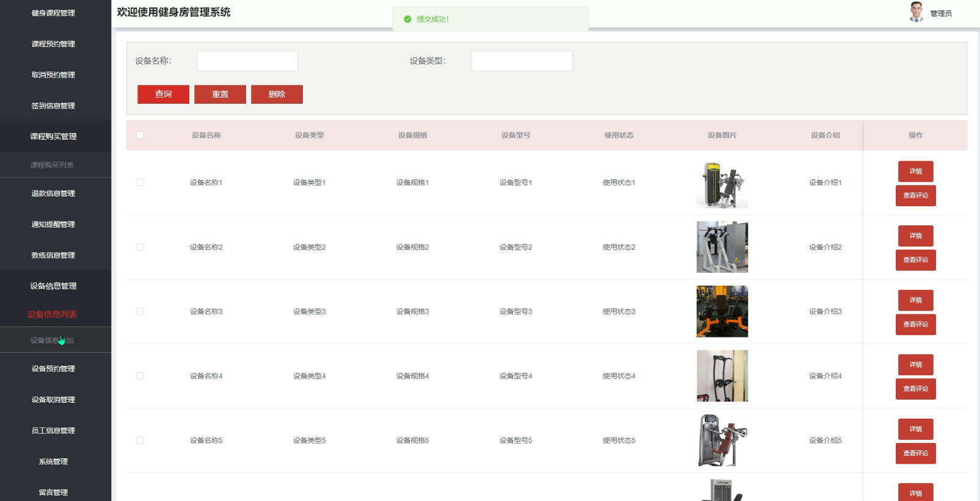Check the checkbox for 设备名称4 row
This screenshot has width=980, height=501.
pyautogui.click(x=140, y=376)
